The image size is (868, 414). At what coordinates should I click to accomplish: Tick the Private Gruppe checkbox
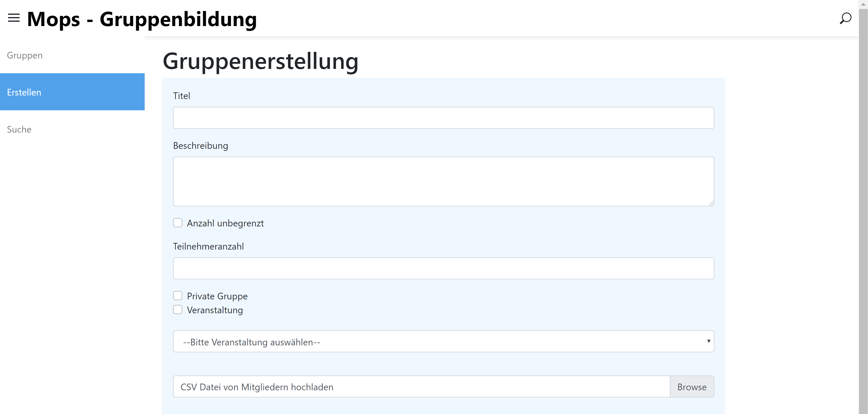pyautogui.click(x=178, y=296)
